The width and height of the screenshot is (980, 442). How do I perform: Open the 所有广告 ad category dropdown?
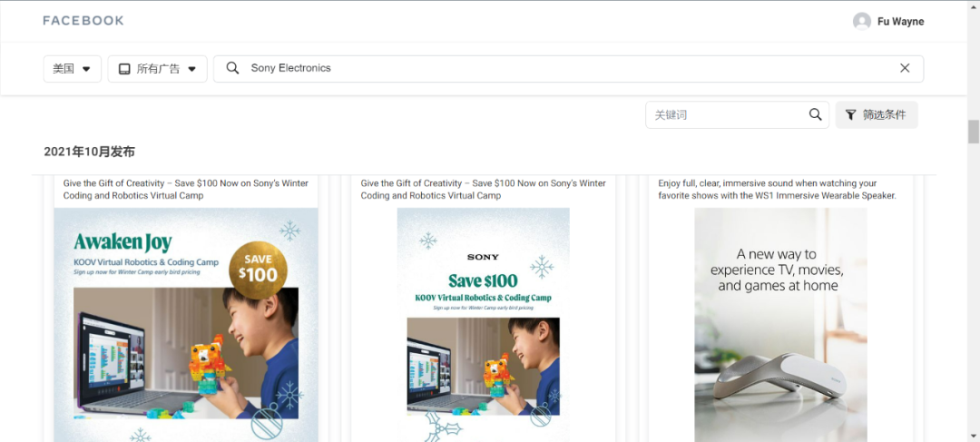pyautogui.click(x=158, y=69)
